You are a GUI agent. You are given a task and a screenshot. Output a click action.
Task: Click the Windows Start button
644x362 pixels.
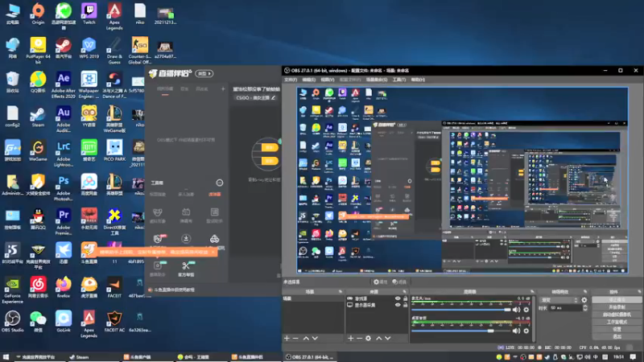pos(6,357)
